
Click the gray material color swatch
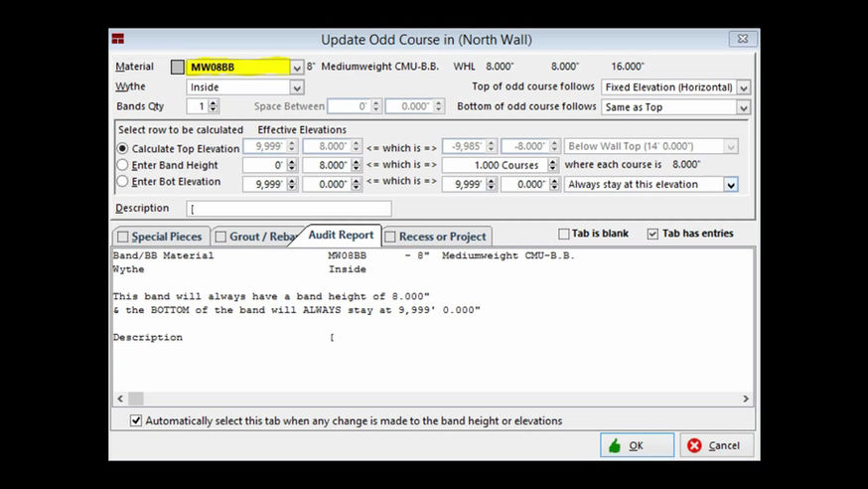coord(177,67)
